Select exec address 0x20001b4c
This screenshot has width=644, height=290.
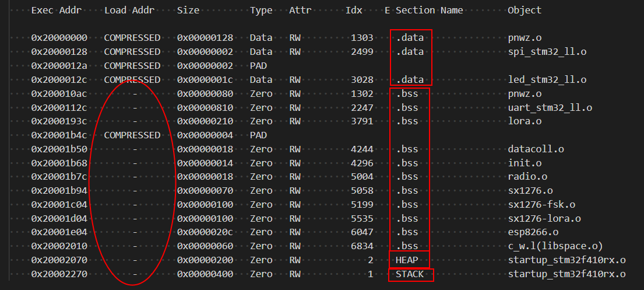(x=59, y=135)
